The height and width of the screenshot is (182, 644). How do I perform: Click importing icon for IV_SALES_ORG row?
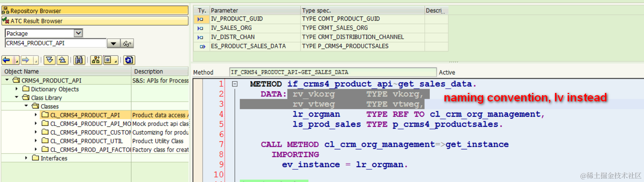[200, 28]
